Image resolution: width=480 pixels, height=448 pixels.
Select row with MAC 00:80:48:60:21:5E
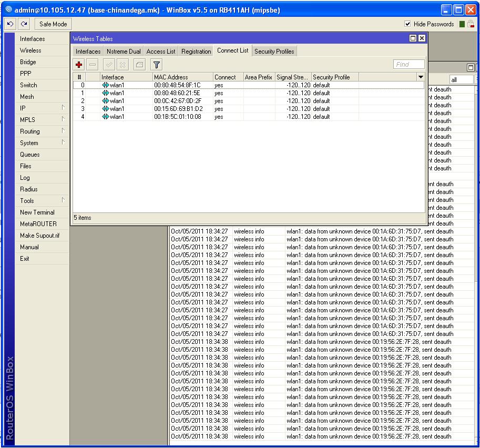pyautogui.click(x=249, y=93)
